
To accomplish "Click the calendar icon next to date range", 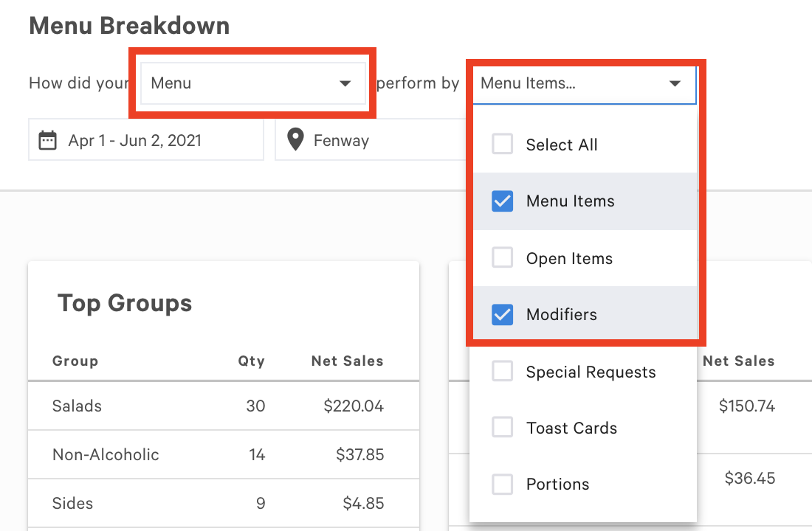I will [49, 139].
